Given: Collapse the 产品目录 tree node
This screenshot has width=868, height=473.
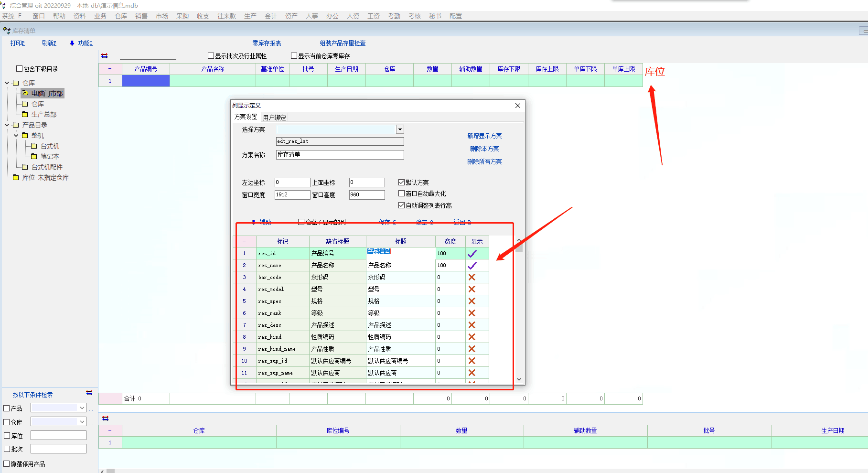Looking at the screenshot, I should click(7, 125).
